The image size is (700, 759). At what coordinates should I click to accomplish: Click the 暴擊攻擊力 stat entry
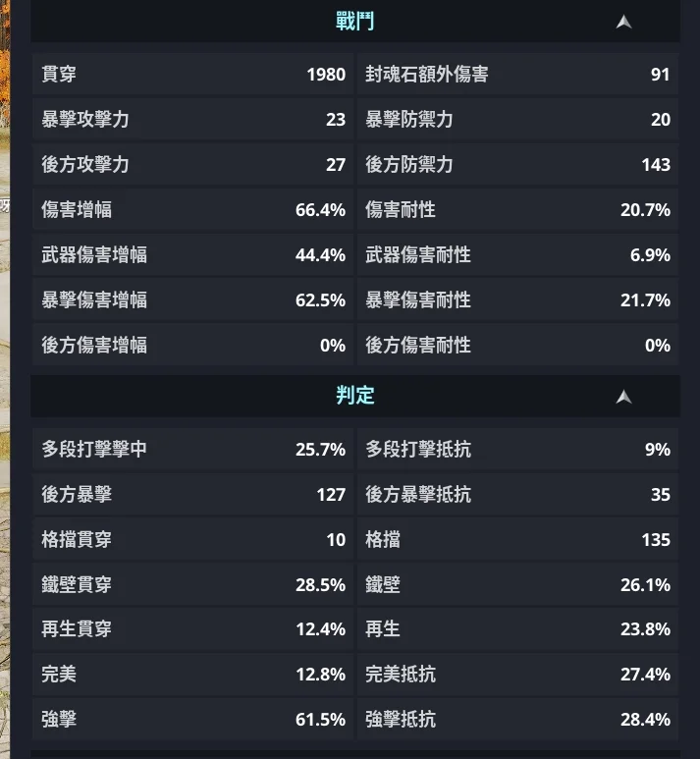(192, 120)
